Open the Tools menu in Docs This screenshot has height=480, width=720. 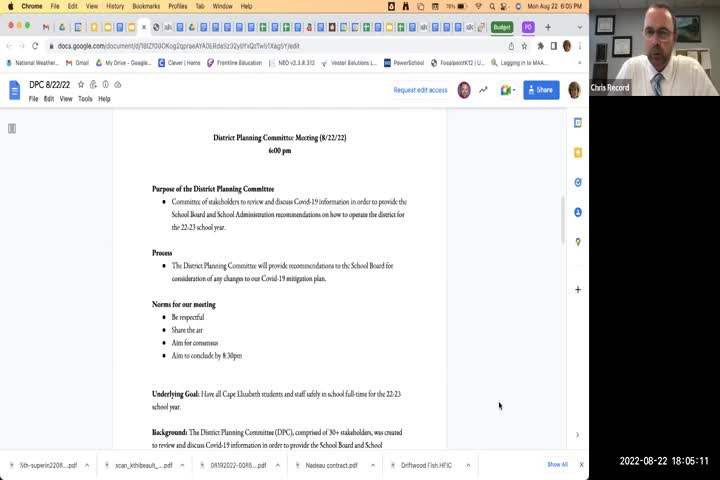tap(85, 99)
